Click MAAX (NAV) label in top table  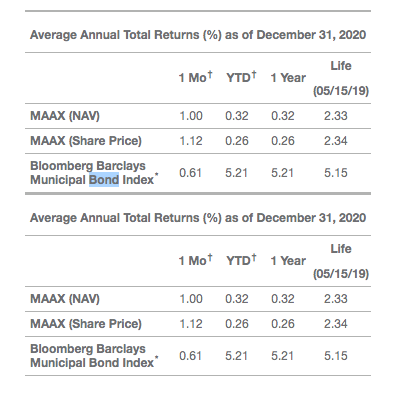pyautogui.click(x=65, y=116)
